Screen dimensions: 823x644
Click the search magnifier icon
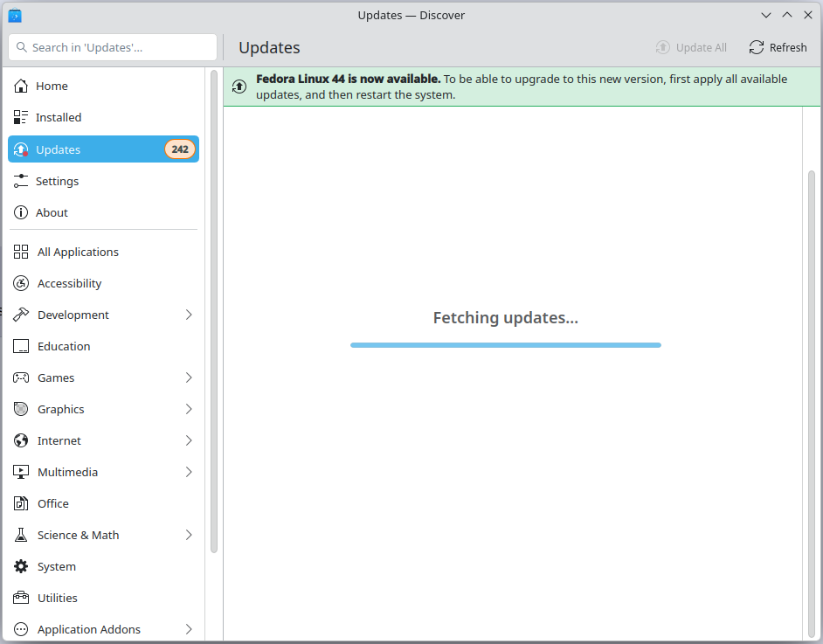pos(22,47)
